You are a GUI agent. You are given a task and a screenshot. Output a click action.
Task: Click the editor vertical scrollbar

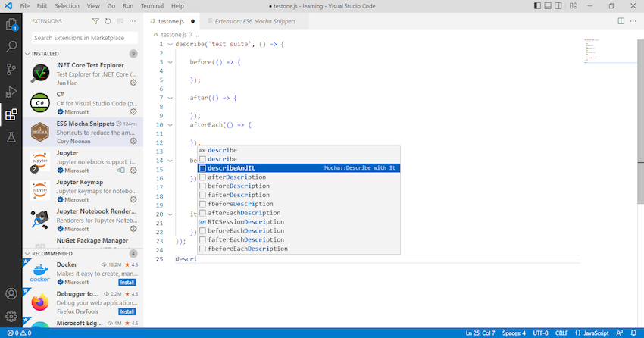click(x=640, y=121)
